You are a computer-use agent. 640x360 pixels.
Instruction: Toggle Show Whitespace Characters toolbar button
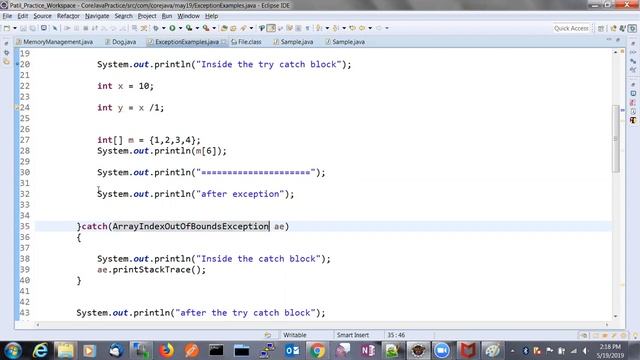[307, 28]
